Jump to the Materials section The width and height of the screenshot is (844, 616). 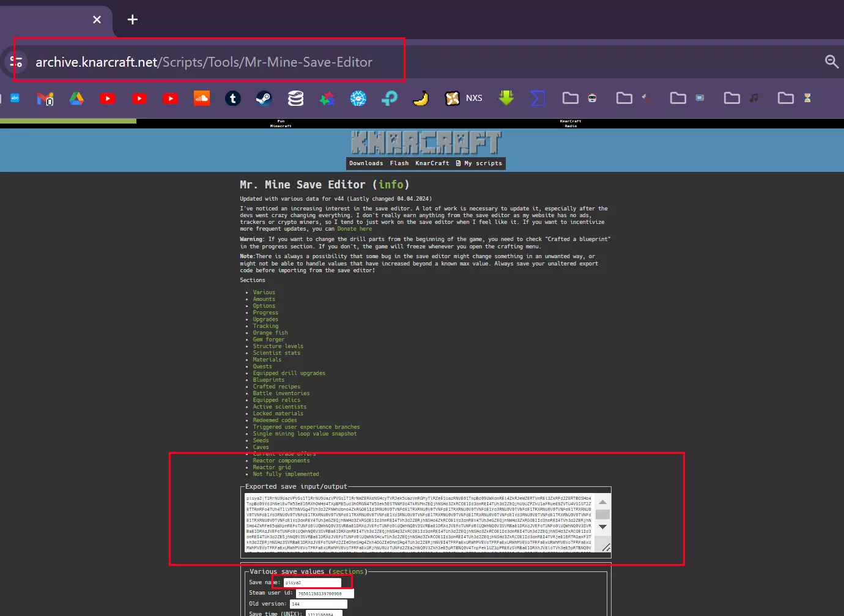(267, 360)
